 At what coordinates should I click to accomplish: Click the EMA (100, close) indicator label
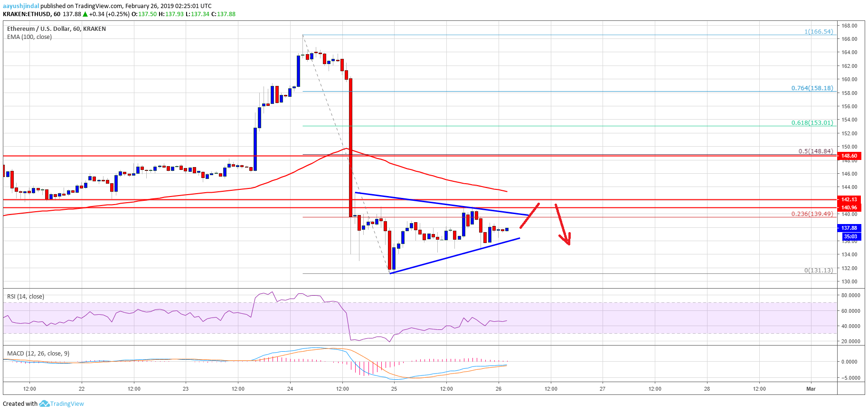[x=29, y=37]
